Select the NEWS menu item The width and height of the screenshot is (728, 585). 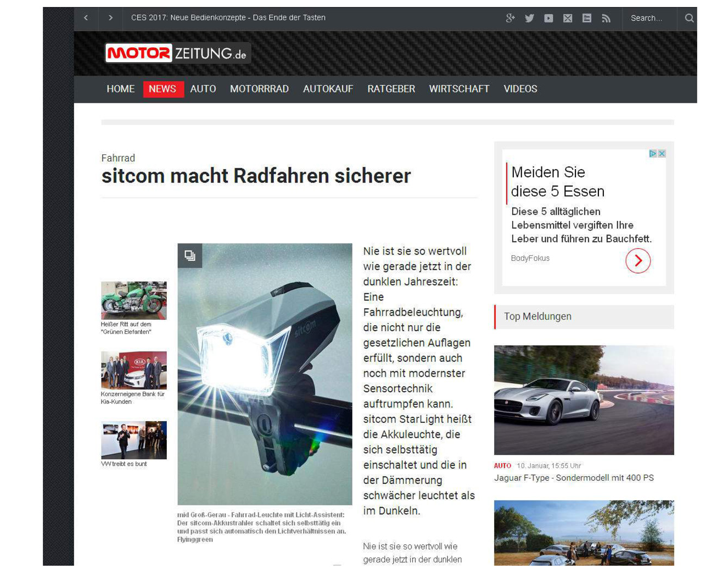(x=163, y=89)
